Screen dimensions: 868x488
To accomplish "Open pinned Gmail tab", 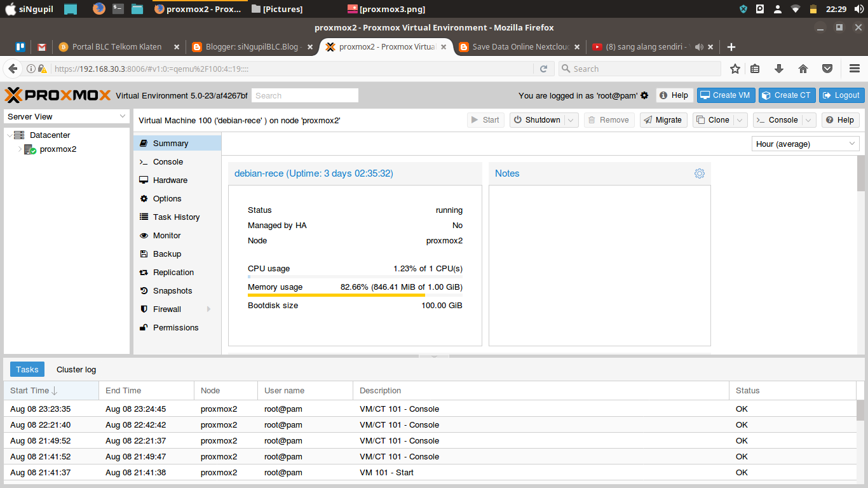I will (x=42, y=47).
